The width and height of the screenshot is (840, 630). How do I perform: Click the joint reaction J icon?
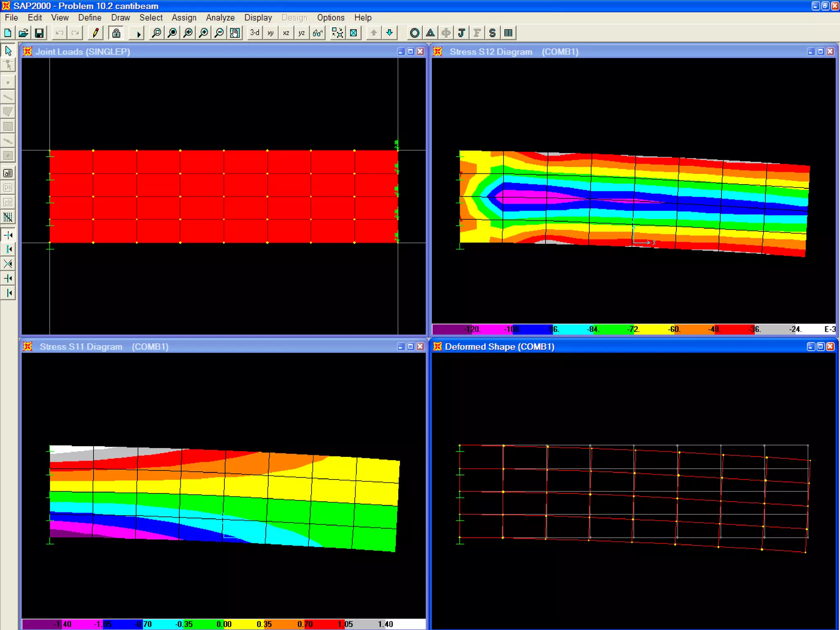point(461,33)
